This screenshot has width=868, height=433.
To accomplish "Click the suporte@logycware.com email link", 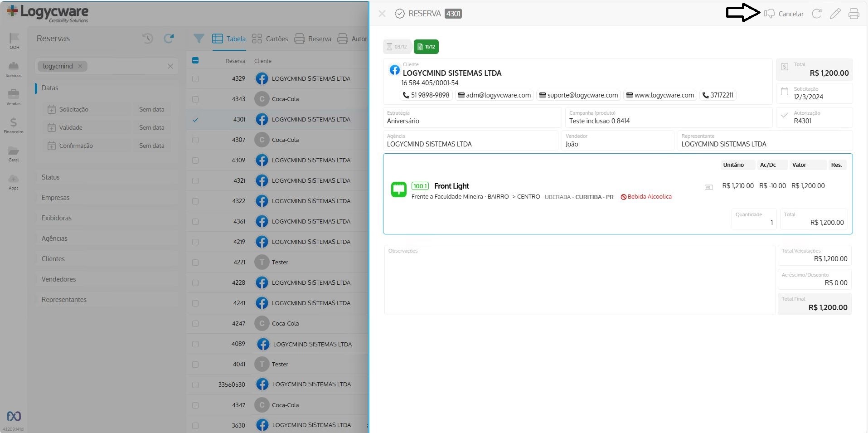I will (x=578, y=95).
